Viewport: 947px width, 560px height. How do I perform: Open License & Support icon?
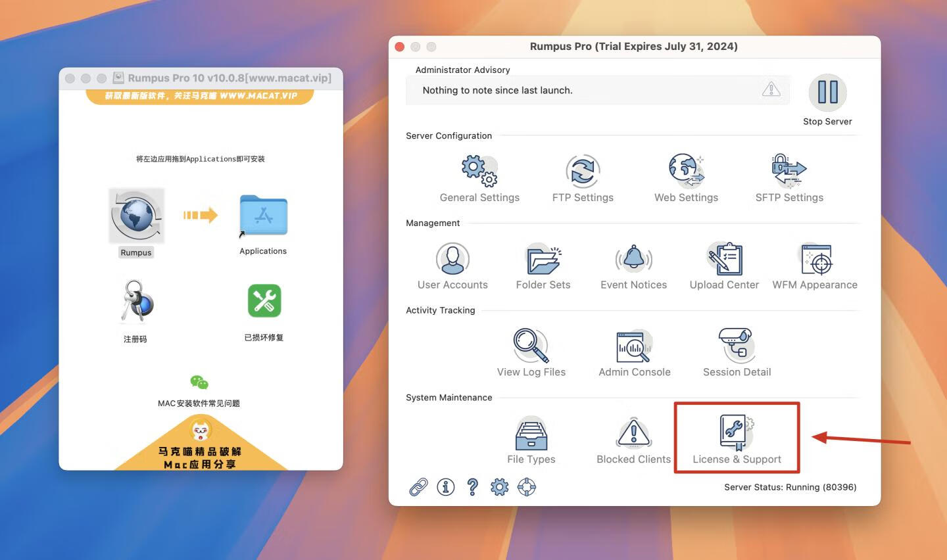[x=737, y=434]
